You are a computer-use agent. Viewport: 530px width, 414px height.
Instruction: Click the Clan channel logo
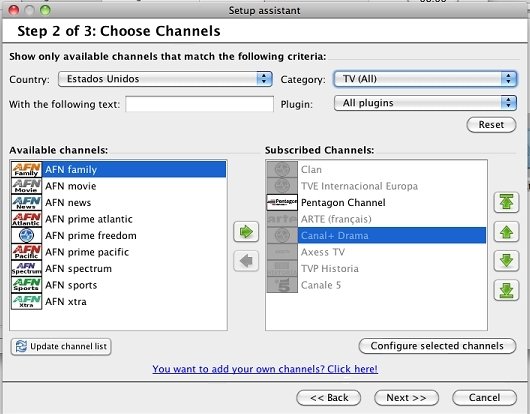(x=282, y=169)
